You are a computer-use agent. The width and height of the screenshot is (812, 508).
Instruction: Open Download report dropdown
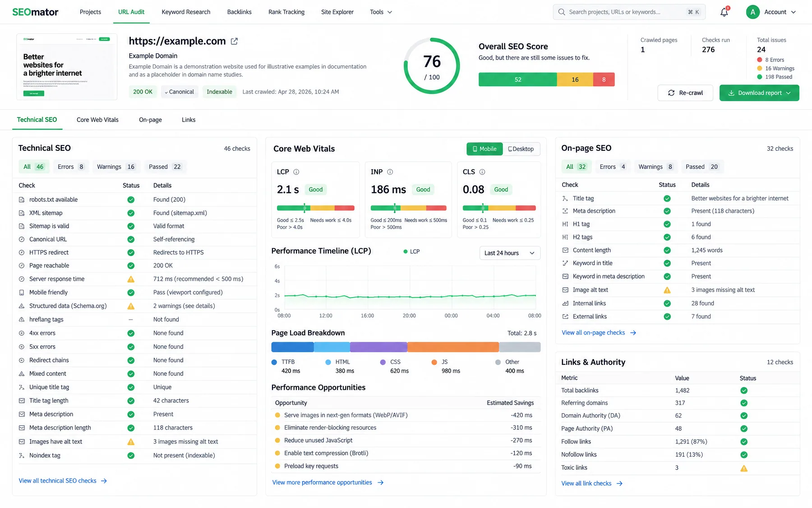click(x=759, y=93)
